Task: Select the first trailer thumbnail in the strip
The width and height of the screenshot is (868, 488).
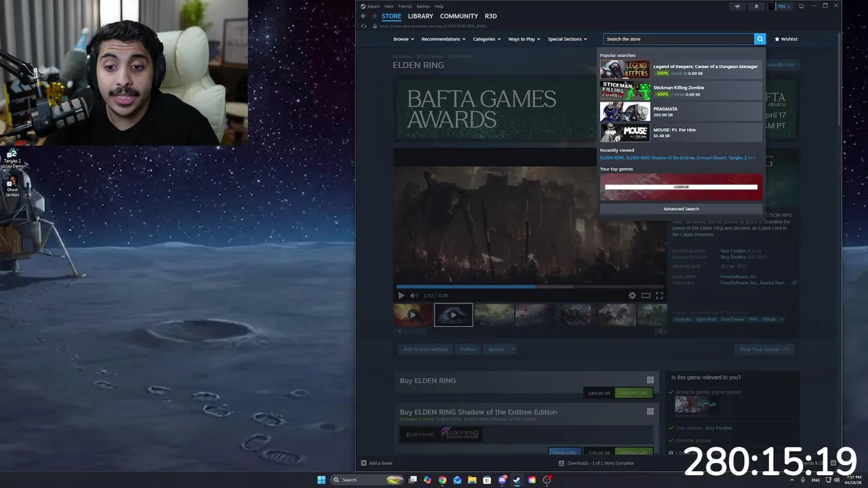Action: 412,315
